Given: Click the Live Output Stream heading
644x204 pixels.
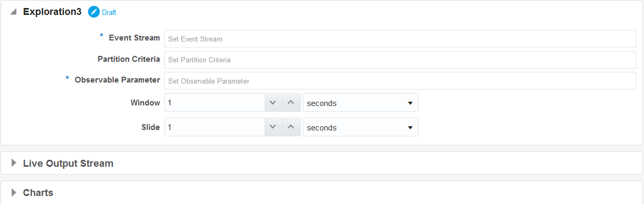Looking at the screenshot, I should point(68,163).
